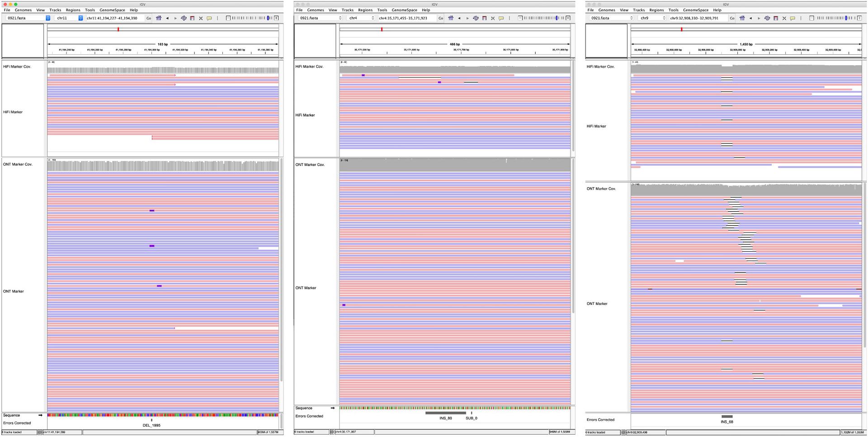Define region of interest in right IGV window
The width and height of the screenshot is (868, 437).
point(776,18)
